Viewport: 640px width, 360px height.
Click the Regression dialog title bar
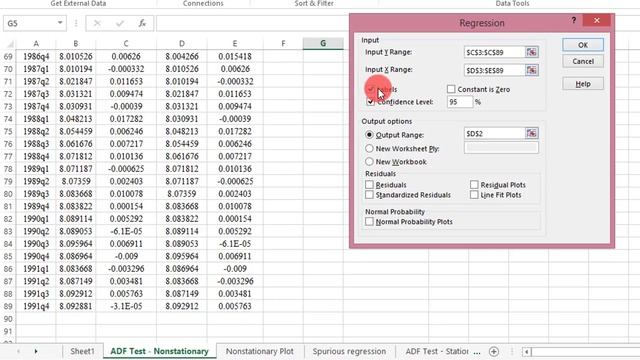point(482,23)
